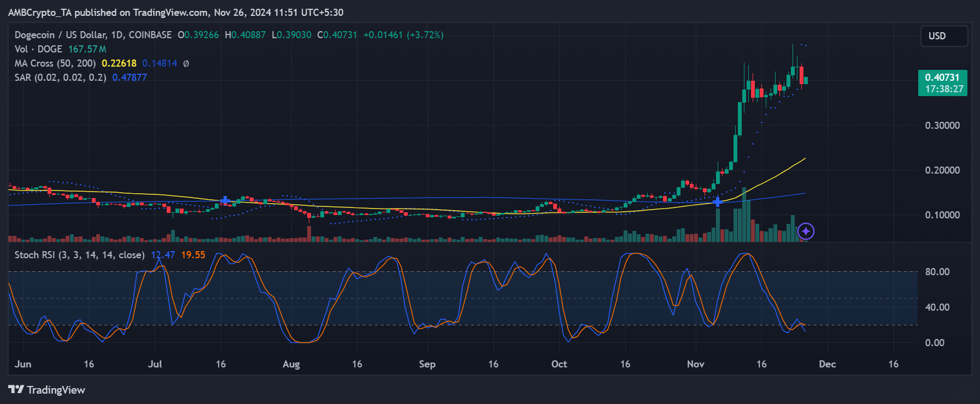Click the percent change +3.72% value
Screen dimensions: 980x404
pyautogui.click(x=425, y=35)
